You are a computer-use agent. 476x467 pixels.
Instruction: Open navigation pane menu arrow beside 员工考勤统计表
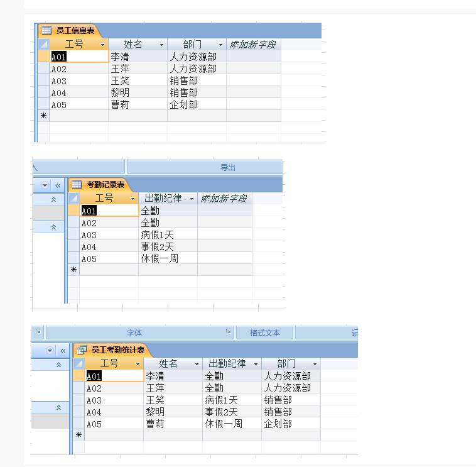click(50, 350)
